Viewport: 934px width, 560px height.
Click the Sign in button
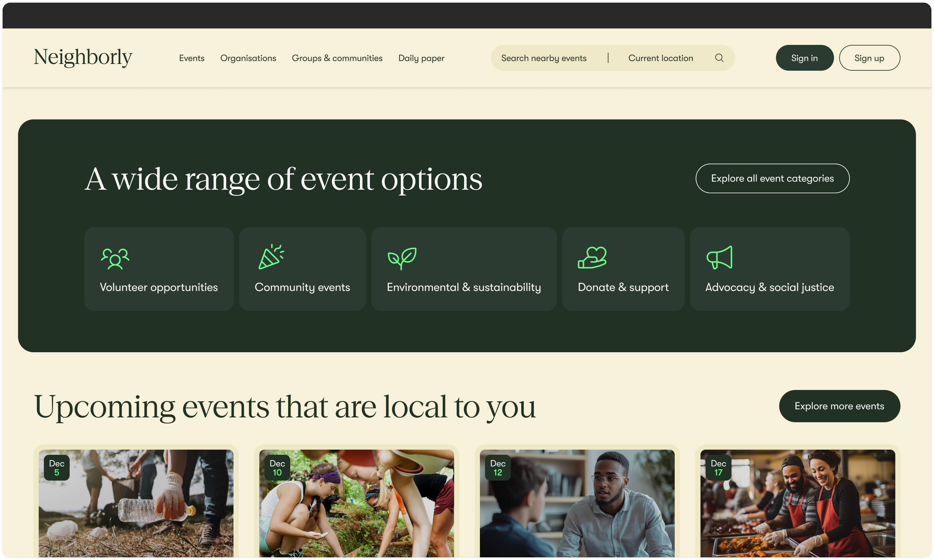point(805,58)
